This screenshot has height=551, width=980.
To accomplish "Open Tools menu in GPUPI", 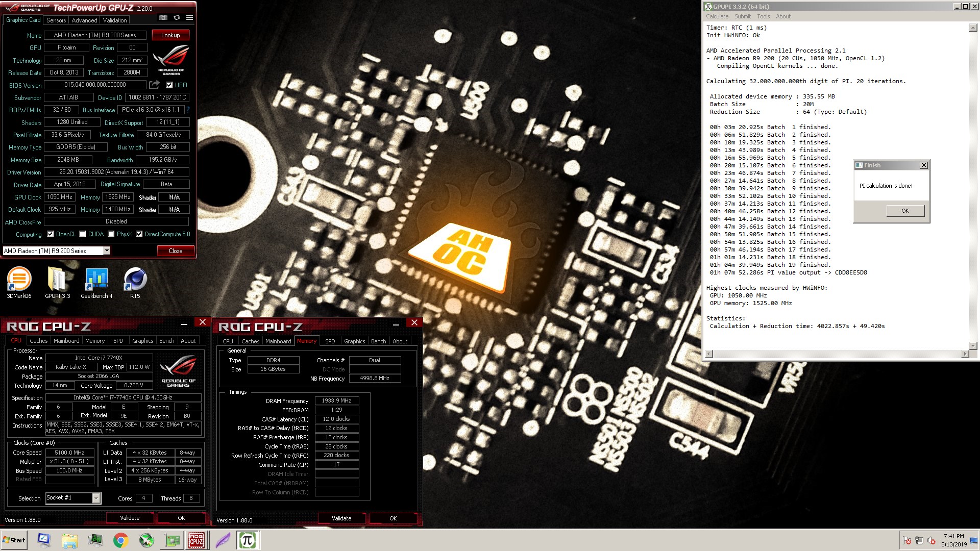I will (x=764, y=16).
